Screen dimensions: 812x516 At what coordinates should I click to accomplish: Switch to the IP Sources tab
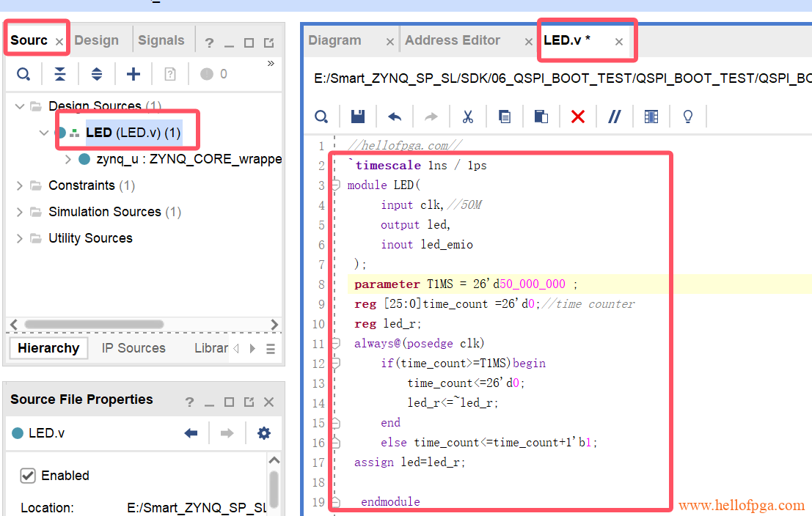tap(133, 348)
